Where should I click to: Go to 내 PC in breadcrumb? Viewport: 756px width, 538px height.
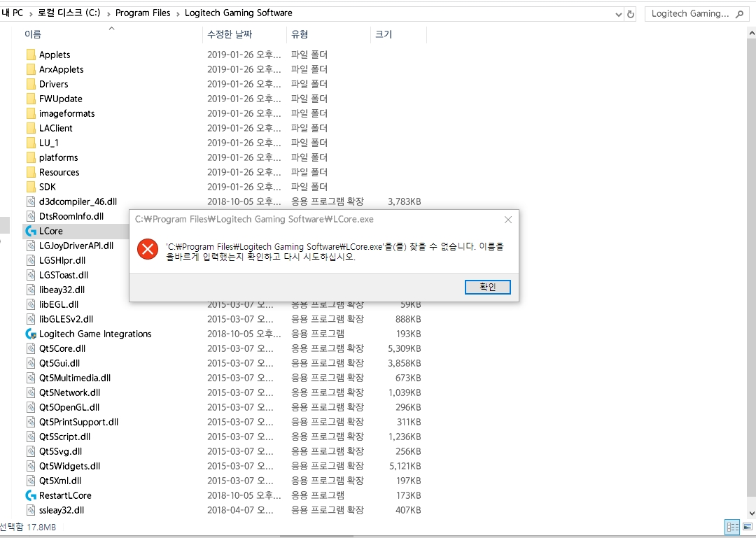click(x=12, y=13)
